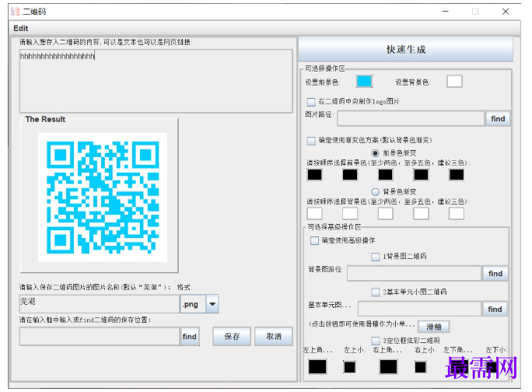
Task: Click the 快速生成 quick generate button
Action: pyautogui.click(x=406, y=50)
